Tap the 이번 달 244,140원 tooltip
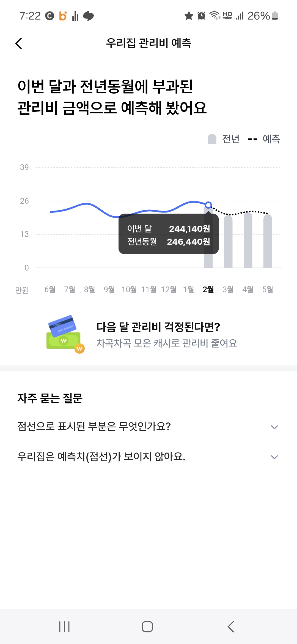297x644 pixels. tap(168, 234)
